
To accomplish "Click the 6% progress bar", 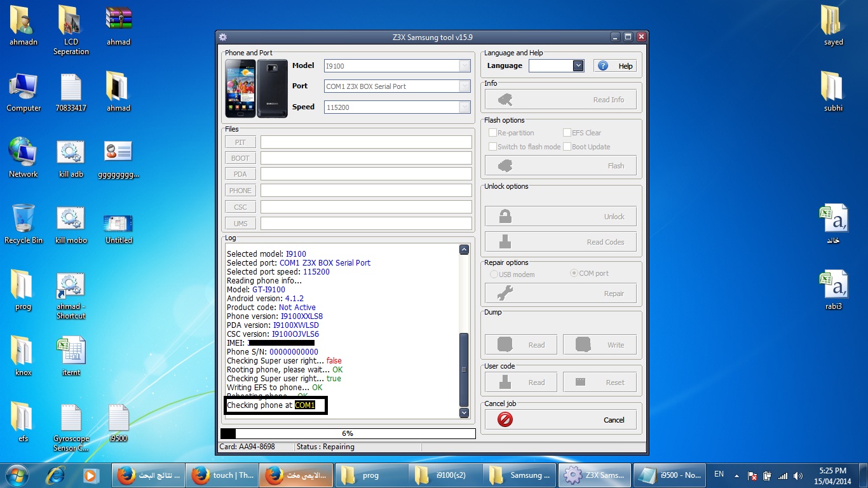I will (348, 433).
